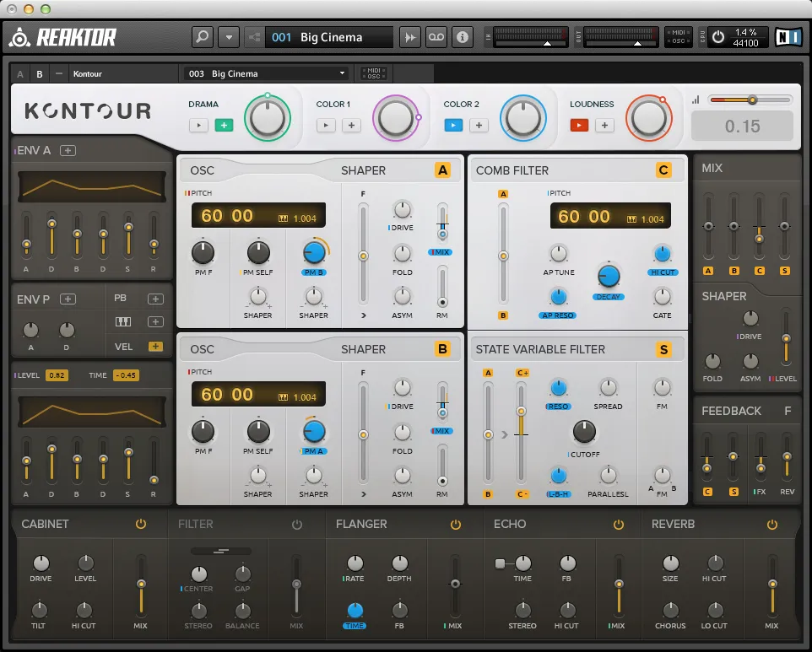Image resolution: width=812 pixels, height=652 pixels.
Task: Open the recorder tape icon
Action: pos(436,37)
